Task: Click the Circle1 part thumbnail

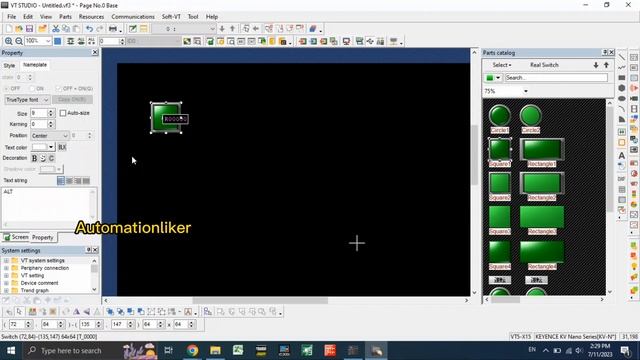Action: click(x=500, y=116)
